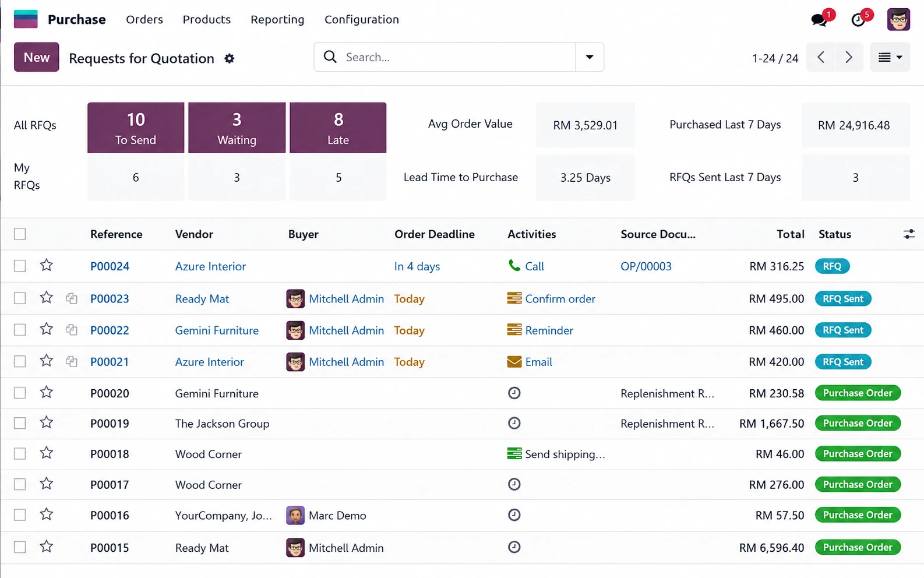
Task: Star the P00020 order
Action: [47, 392]
